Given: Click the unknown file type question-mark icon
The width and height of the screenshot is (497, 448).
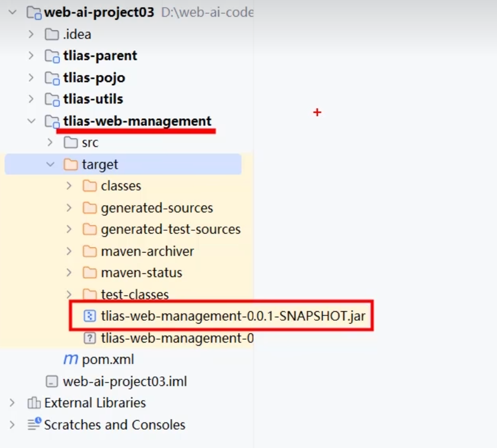Looking at the screenshot, I should (90, 338).
